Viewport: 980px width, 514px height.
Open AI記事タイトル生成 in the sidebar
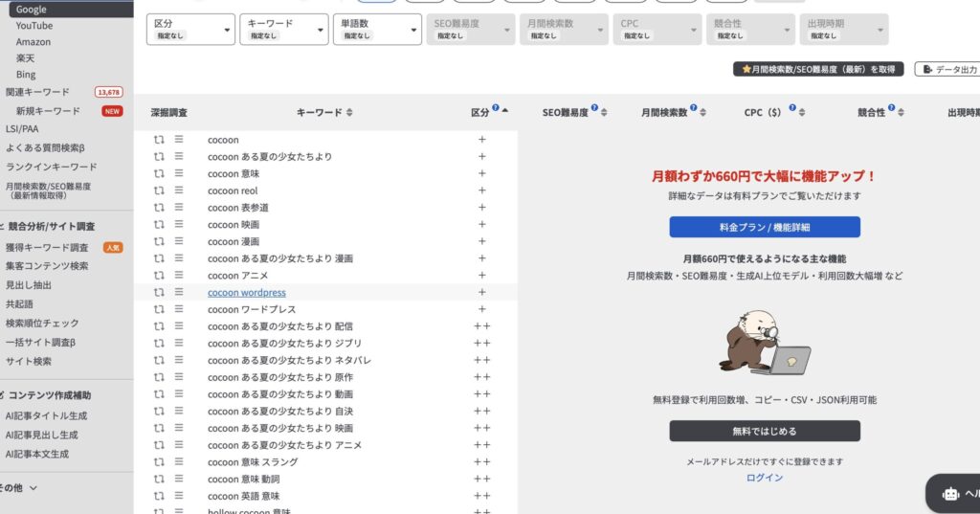click(x=46, y=415)
